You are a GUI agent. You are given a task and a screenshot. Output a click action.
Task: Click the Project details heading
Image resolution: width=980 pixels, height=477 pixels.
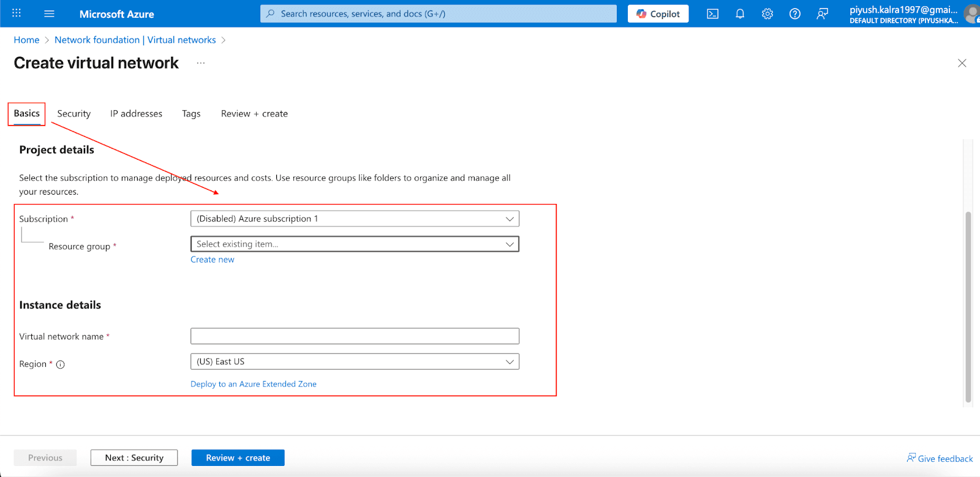tap(57, 149)
